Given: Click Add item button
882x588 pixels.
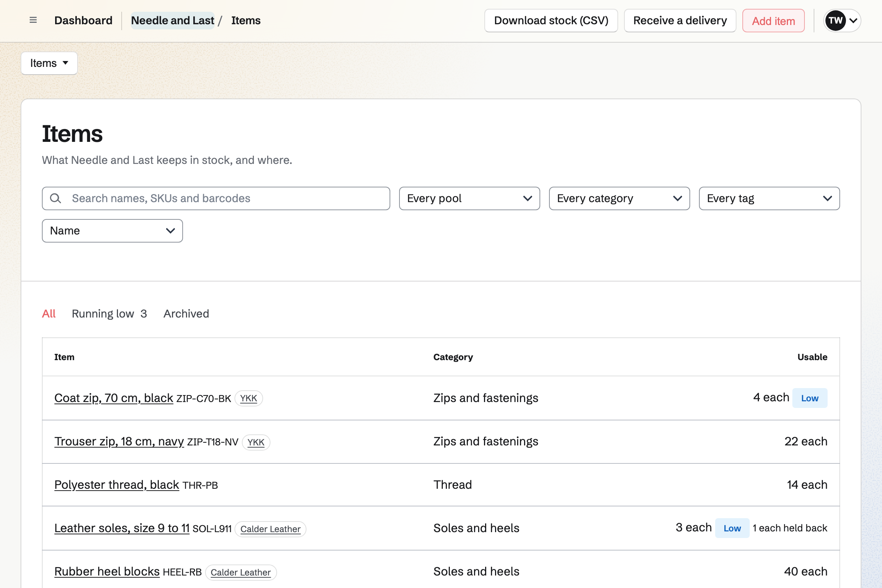Looking at the screenshot, I should point(773,21).
